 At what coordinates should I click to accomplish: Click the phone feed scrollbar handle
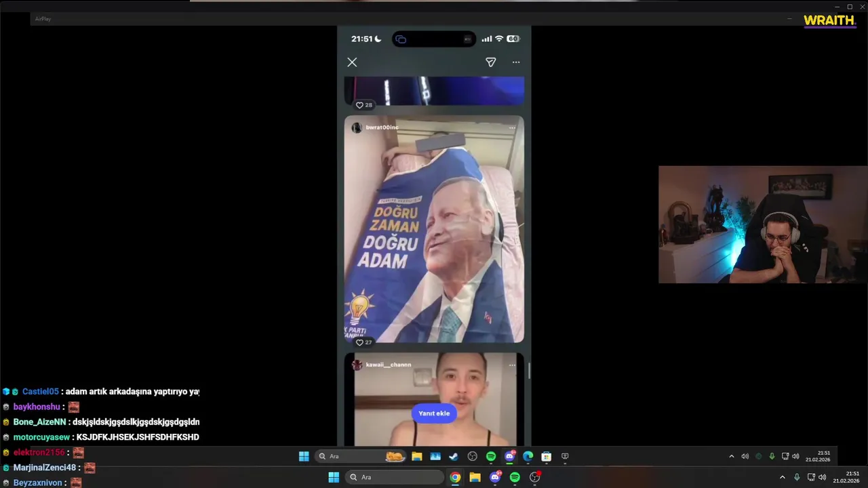click(x=529, y=371)
